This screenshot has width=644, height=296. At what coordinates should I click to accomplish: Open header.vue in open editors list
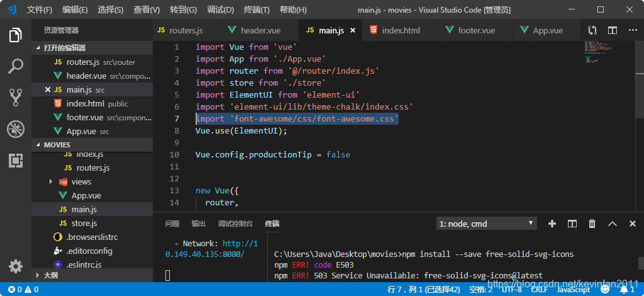point(92,76)
